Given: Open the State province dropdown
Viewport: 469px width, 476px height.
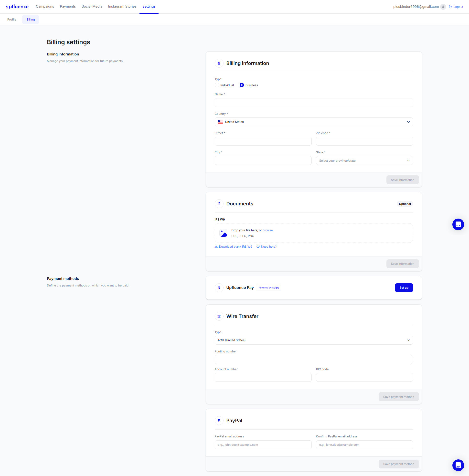Looking at the screenshot, I should click(364, 160).
